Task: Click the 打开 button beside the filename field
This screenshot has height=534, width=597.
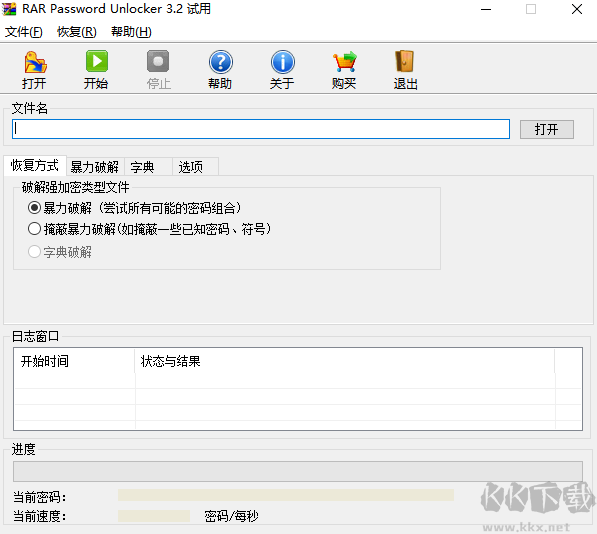Action: pos(547,129)
